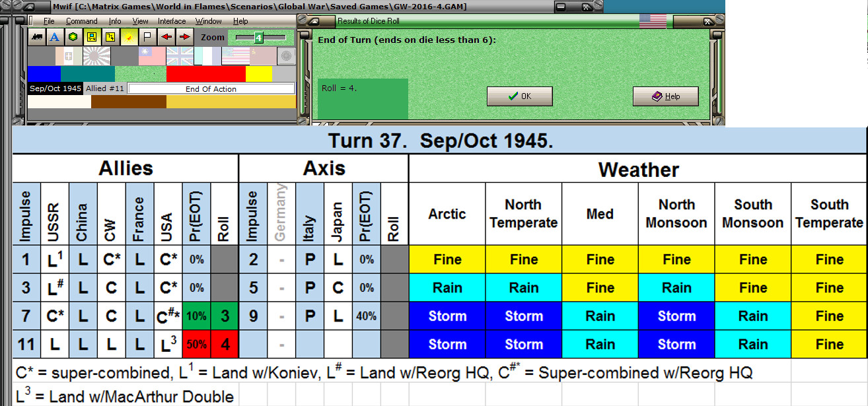Click the white flag toolbar icon

(x=147, y=38)
